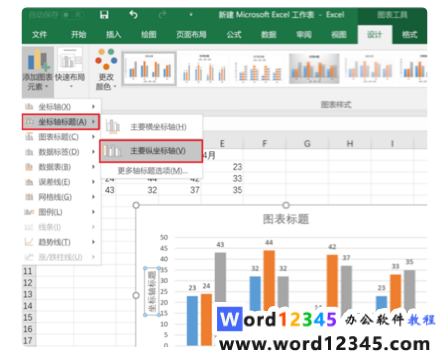Click the 数据标签(D) menu icon
440x360 pixels.
(29, 152)
